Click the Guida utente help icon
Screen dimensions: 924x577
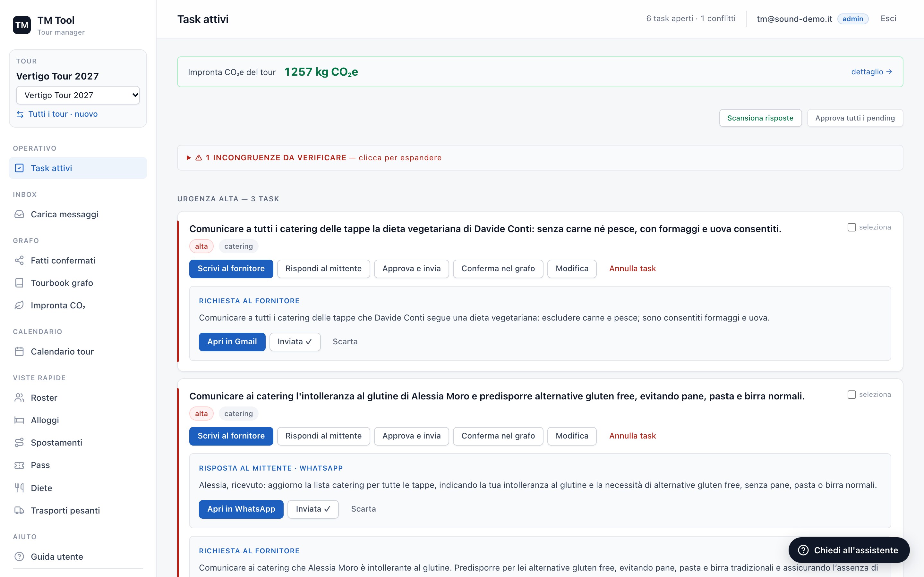[19, 556]
